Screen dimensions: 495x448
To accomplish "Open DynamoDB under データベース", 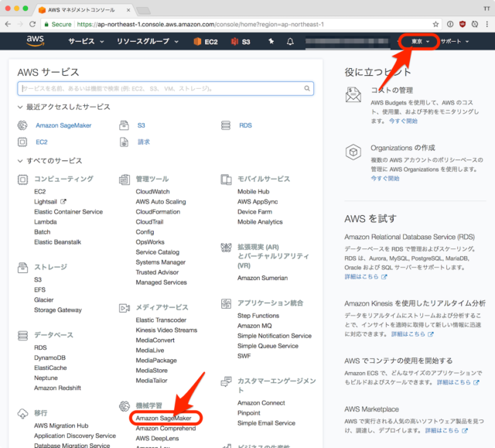I will [49, 357].
